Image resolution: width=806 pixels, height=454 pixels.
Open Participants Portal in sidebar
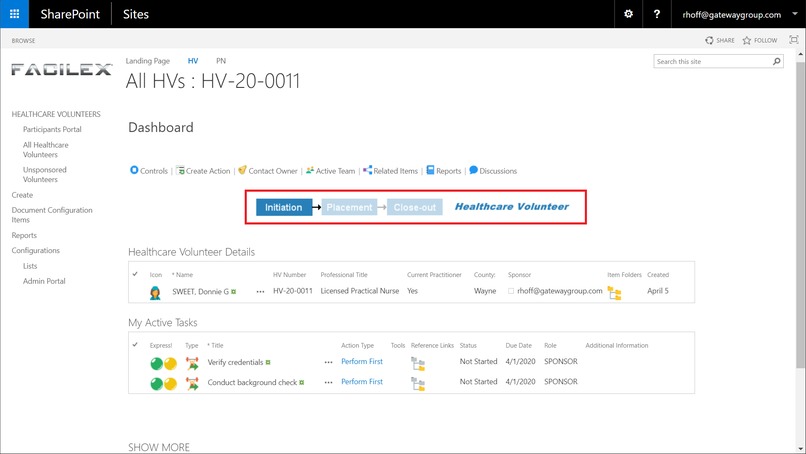pyautogui.click(x=52, y=129)
